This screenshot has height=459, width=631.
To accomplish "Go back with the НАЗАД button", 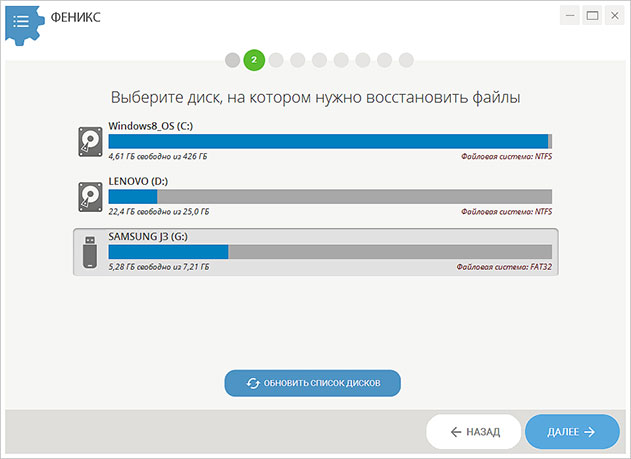I will (474, 432).
